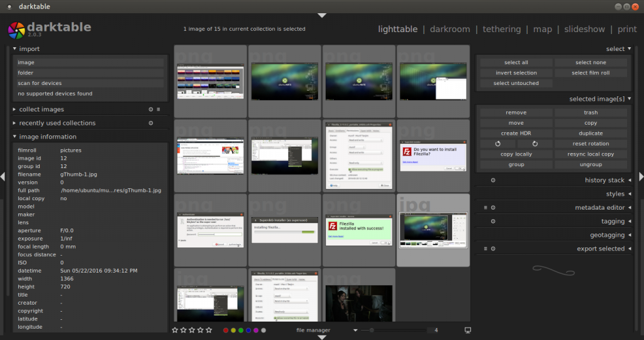Click reset icon beside tagging panel
This screenshot has height=340, width=644.
coord(492,221)
